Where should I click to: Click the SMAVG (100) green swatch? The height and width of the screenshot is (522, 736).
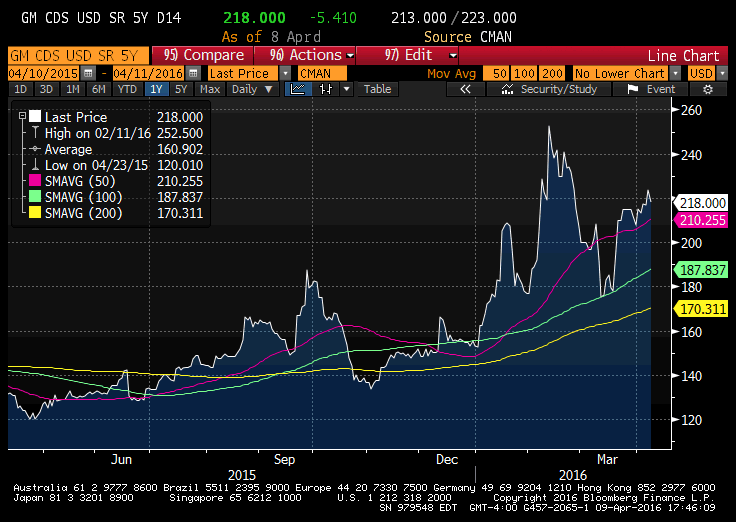(x=35, y=197)
